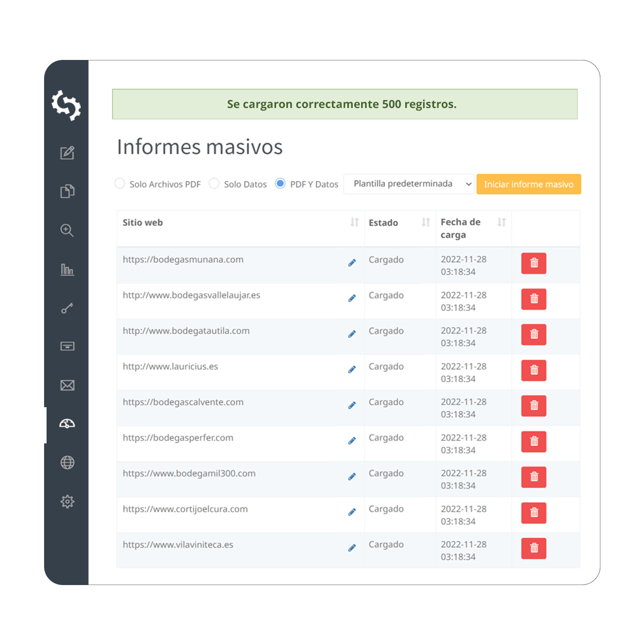Click the sync gear logo in sidebar

(x=66, y=105)
